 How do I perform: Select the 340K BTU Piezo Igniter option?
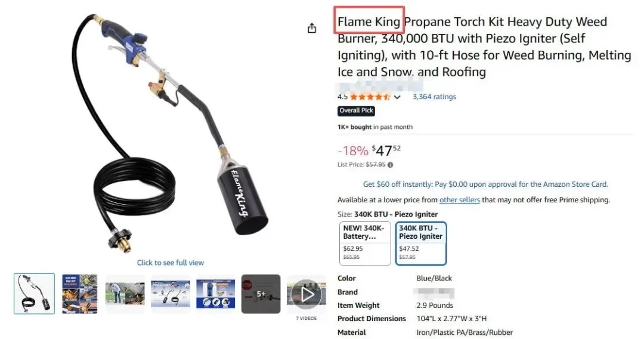[x=421, y=244]
